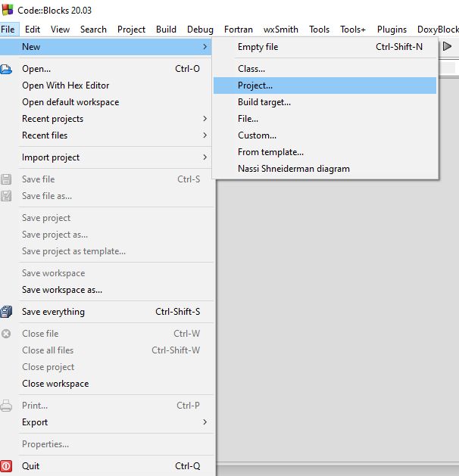The image size is (459, 476).
Task: Open the Project menu in menu bar
Action: [x=131, y=30]
